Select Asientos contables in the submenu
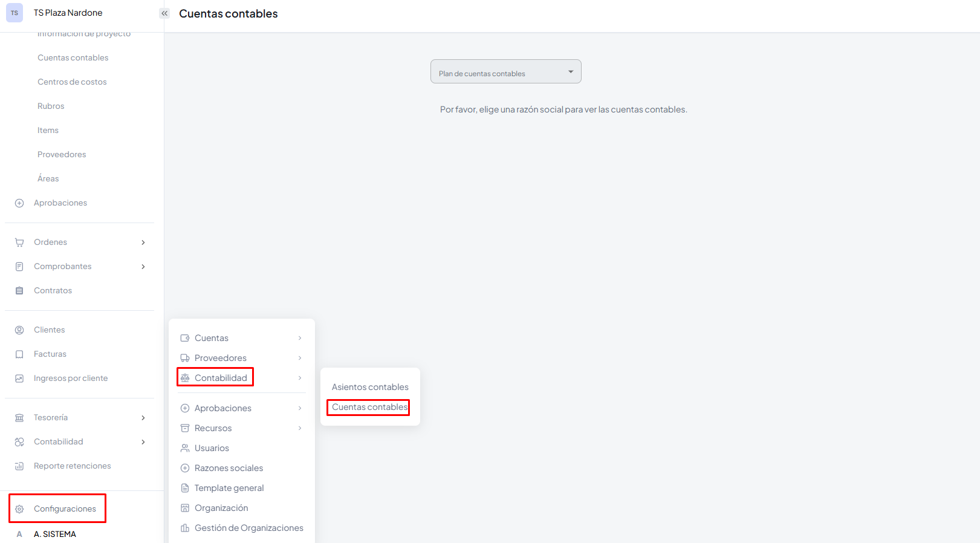This screenshot has width=980, height=543. point(370,387)
